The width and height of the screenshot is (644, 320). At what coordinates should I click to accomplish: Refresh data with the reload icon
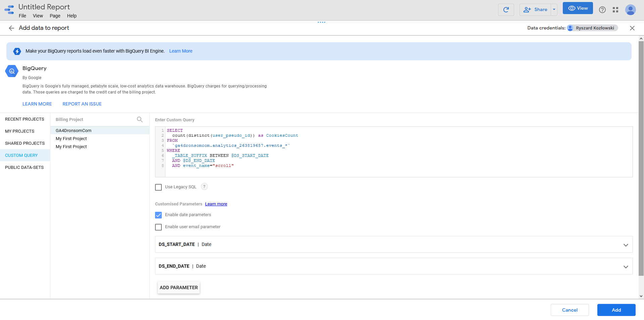506,10
